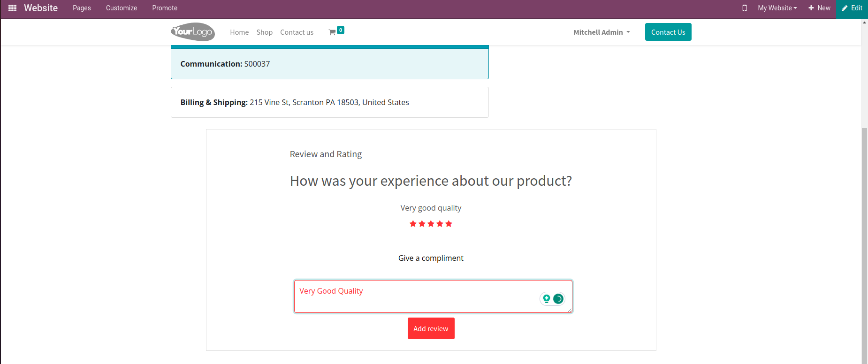This screenshot has width=868, height=364.
Task: Click the plus New button
Action: pos(819,8)
